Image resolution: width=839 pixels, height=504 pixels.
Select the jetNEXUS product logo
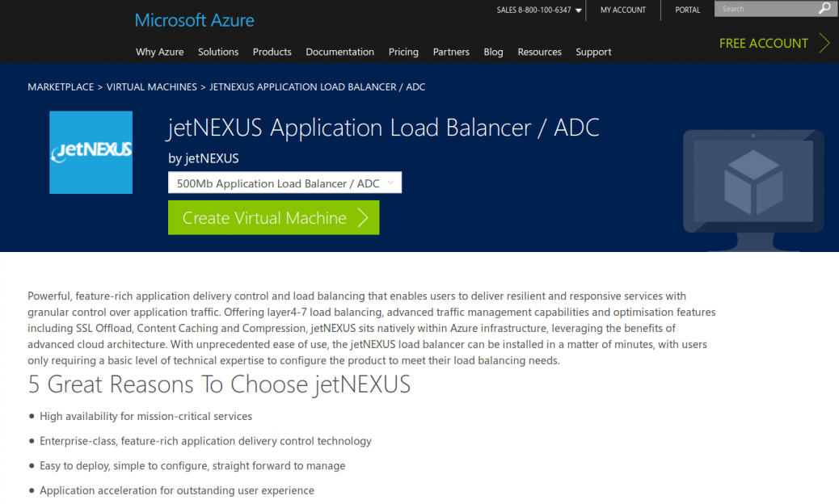[x=91, y=152]
